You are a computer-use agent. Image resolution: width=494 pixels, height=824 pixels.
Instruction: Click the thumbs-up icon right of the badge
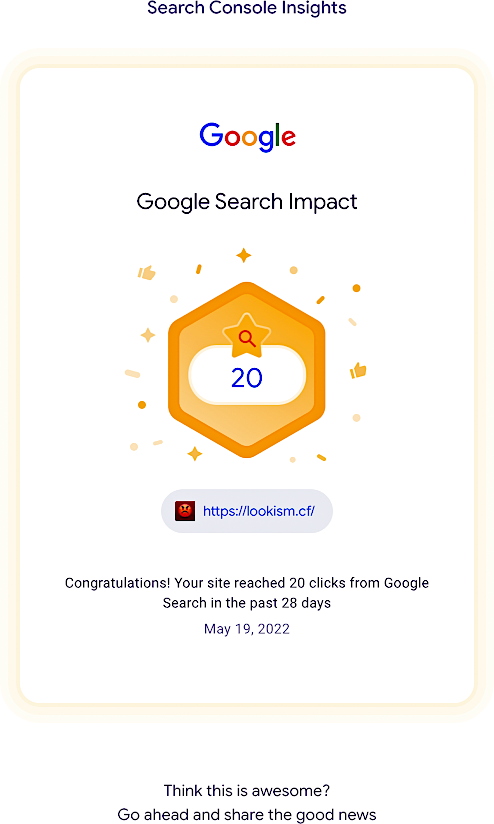coord(358,370)
